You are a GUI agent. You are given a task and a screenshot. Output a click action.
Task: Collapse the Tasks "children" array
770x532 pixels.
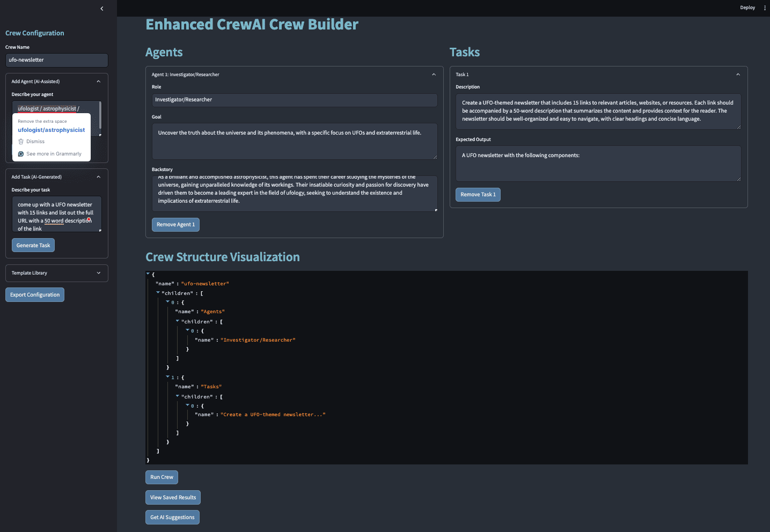click(178, 396)
